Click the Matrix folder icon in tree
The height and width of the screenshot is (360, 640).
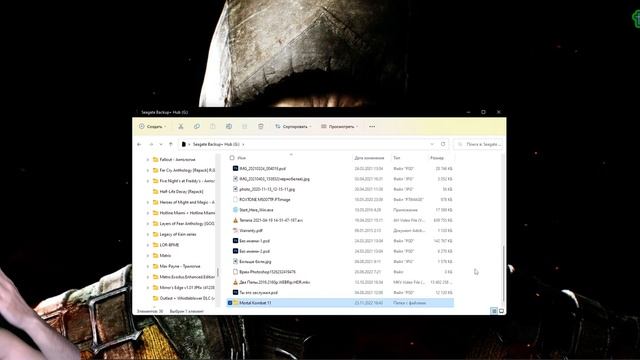(156, 256)
